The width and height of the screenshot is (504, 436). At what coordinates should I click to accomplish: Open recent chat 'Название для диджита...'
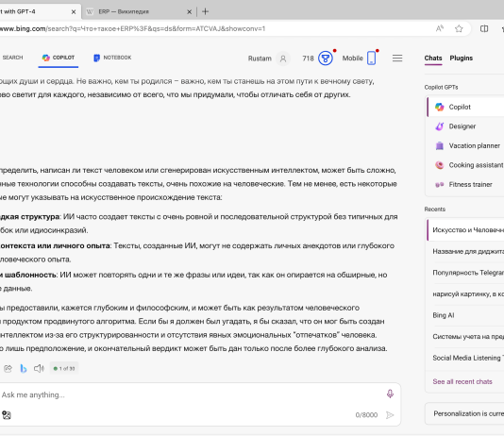pyautogui.click(x=465, y=251)
